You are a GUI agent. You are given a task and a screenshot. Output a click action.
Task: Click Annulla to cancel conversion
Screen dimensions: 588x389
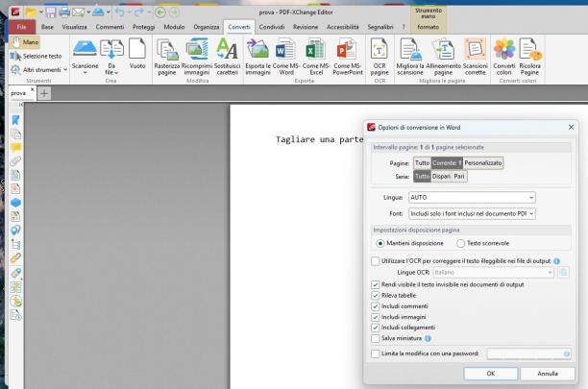point(548,374)
